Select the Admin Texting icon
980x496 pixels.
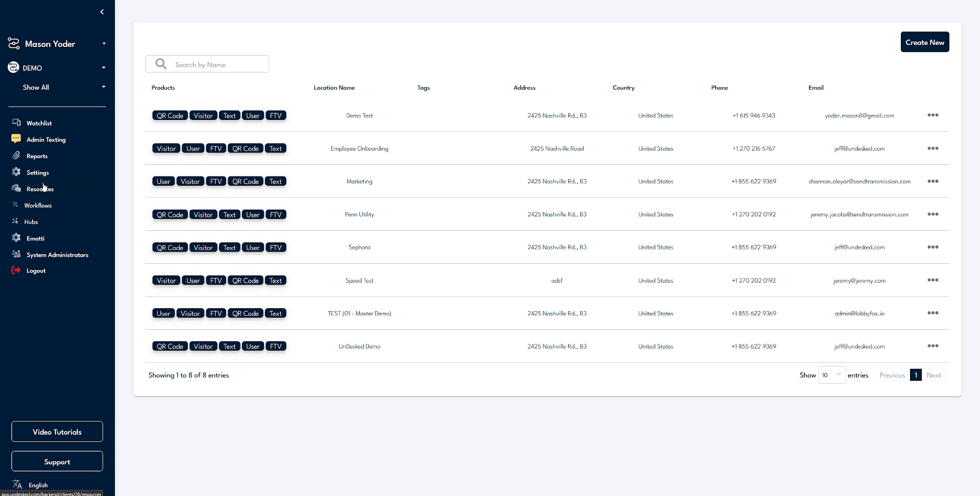pyautogui.click(x=16, y=139)
